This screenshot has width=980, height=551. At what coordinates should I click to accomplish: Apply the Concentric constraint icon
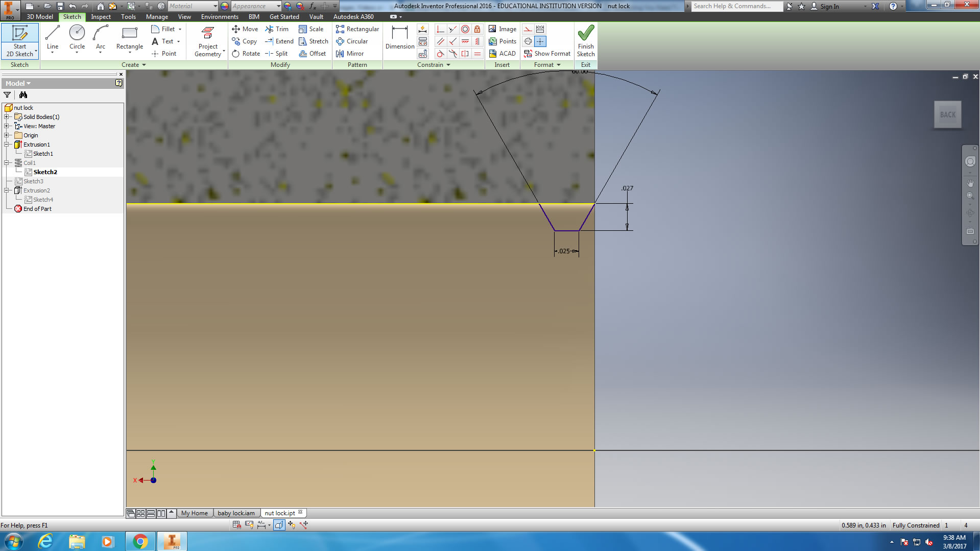coord(465,29)
